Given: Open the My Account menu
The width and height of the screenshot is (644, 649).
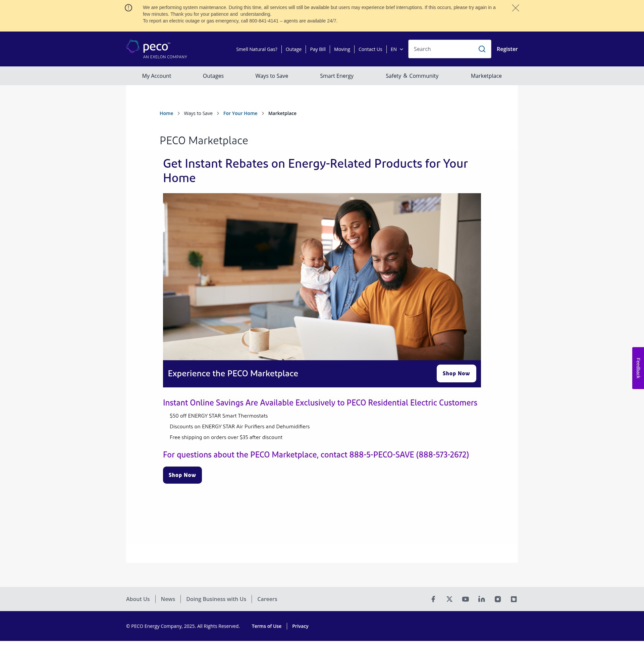Looking at the screenshot, I should click(157, 76).
